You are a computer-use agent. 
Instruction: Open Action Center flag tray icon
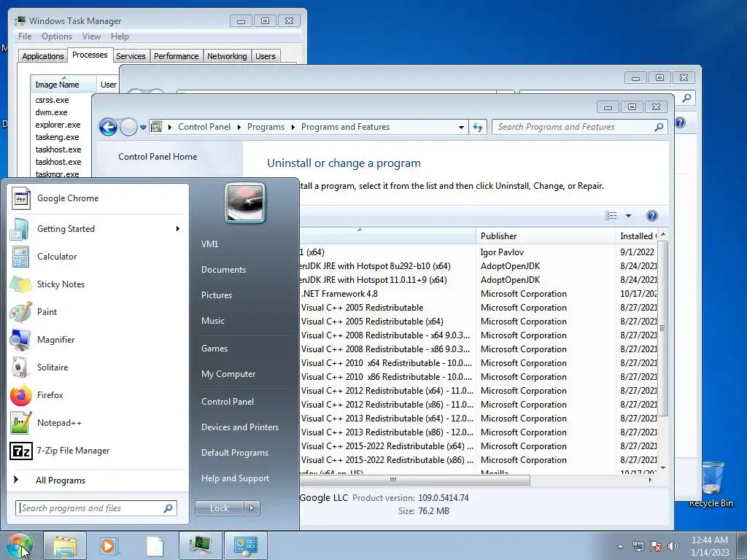(656, 546)
